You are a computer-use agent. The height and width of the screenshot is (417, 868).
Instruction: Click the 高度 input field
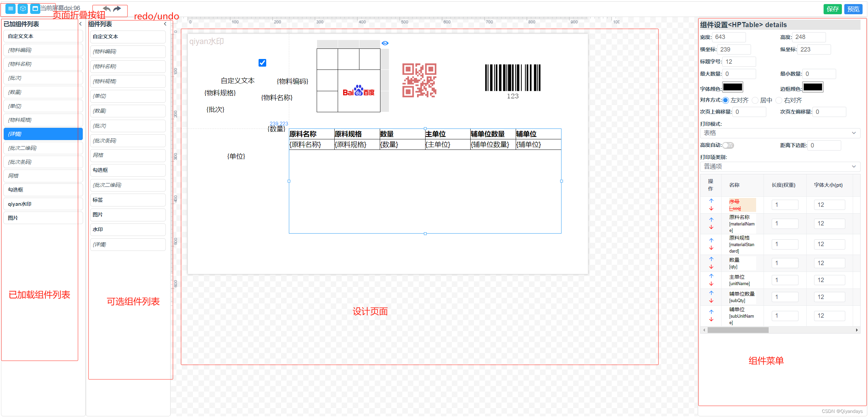click(809, 37)
